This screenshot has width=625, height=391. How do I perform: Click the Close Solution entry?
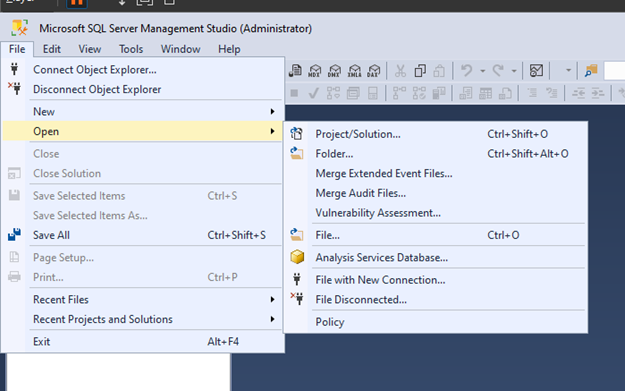point(143,173)
